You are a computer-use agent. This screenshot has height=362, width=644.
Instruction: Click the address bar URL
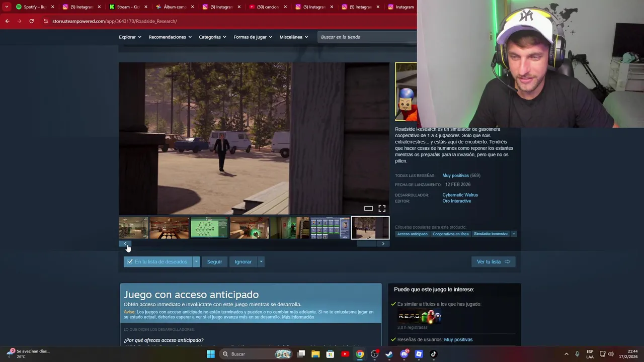coord(115,21)
